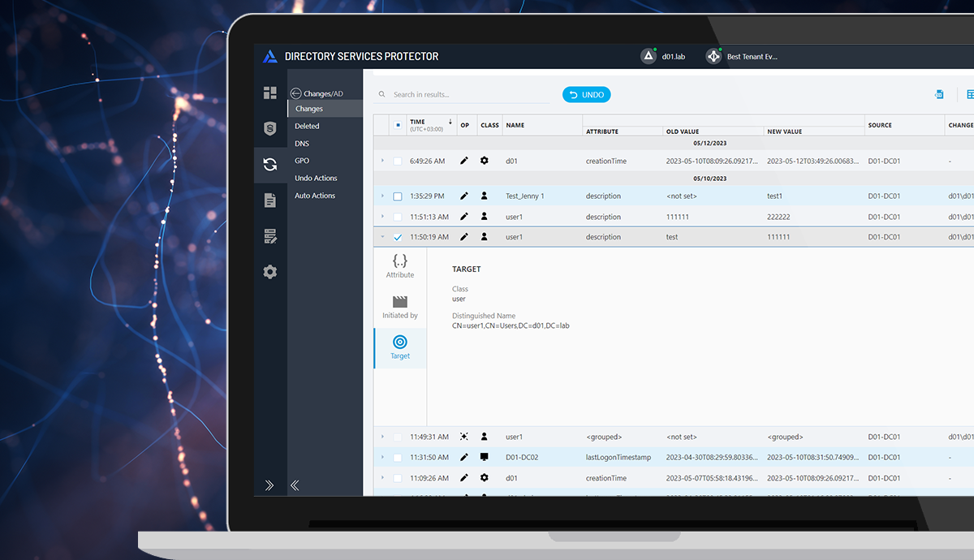Expand the 6:49:26 AM d01 row
The height and width of the screenshot is (560, 974).
pos(382,161)
